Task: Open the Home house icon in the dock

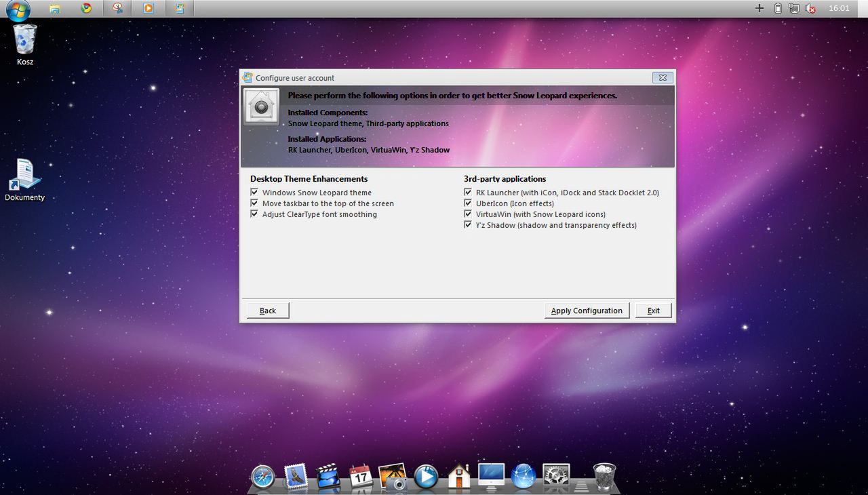Action: coord(458,476)
